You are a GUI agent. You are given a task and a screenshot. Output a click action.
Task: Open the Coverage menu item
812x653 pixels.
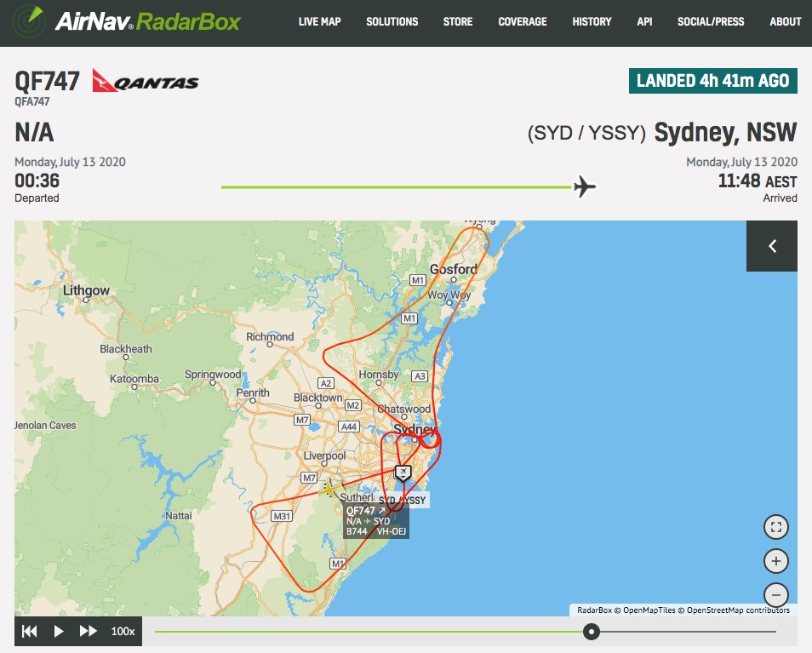click(523, 21)
